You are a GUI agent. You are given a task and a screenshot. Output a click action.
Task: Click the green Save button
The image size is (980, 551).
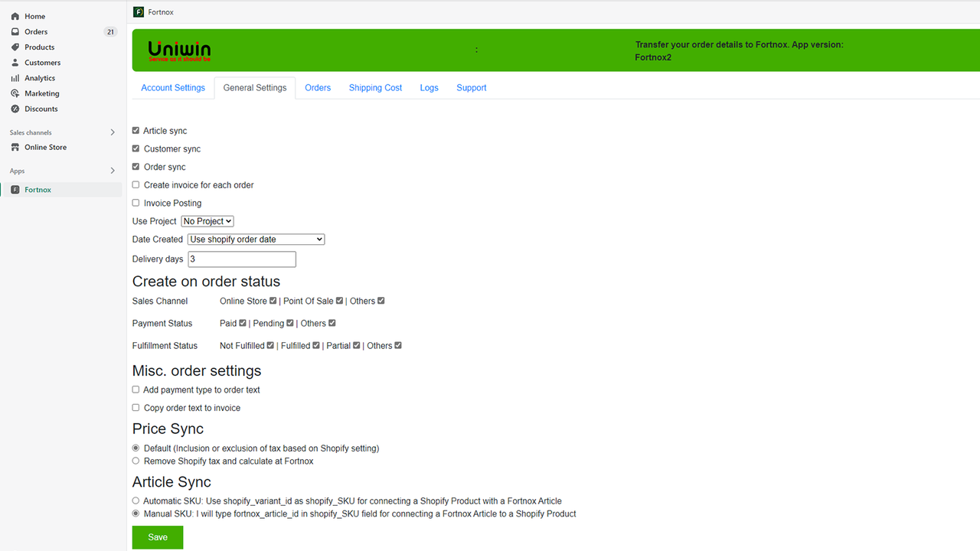pos(158,537)
